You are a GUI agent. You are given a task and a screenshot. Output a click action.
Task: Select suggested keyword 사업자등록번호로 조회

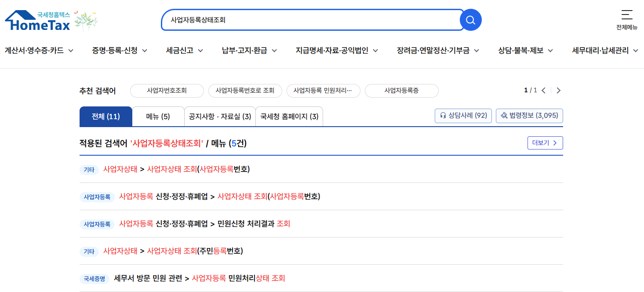pyautogui.click(x=245, y=91)
